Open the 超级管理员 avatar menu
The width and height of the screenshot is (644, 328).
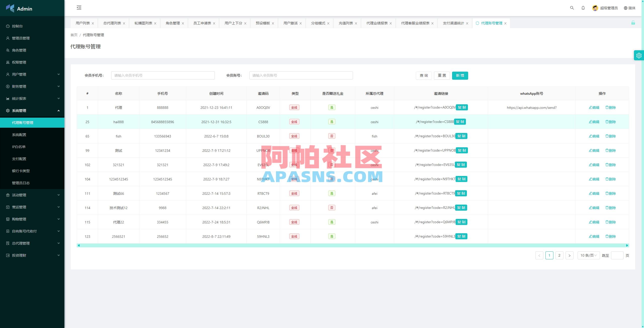[595, 8]
